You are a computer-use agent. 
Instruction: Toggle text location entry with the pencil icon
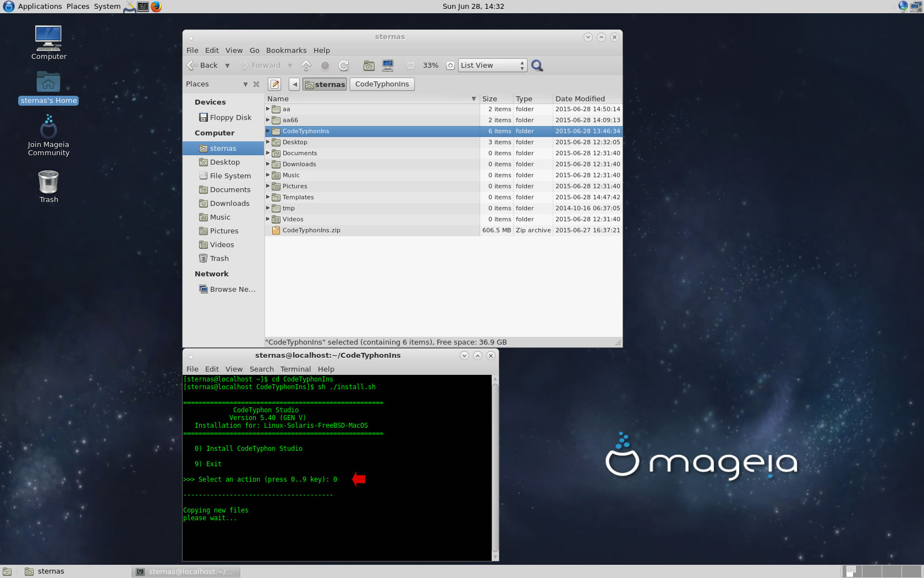click(x=274, y=84)
